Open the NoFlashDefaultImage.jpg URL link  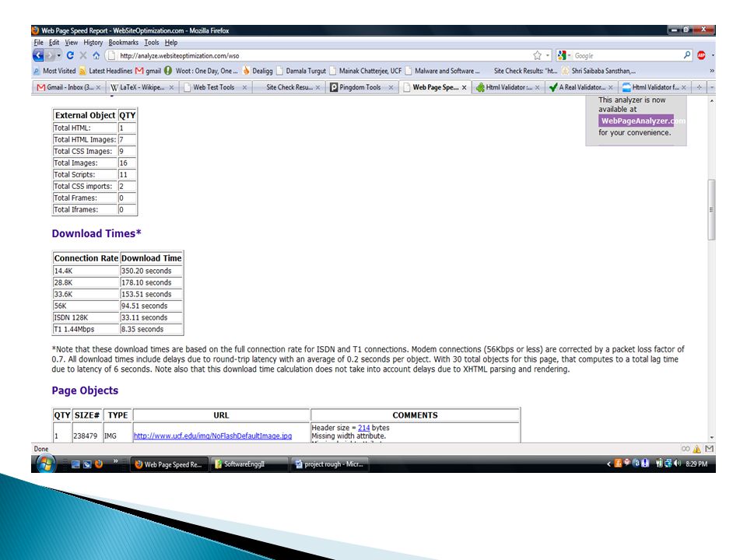212,436
